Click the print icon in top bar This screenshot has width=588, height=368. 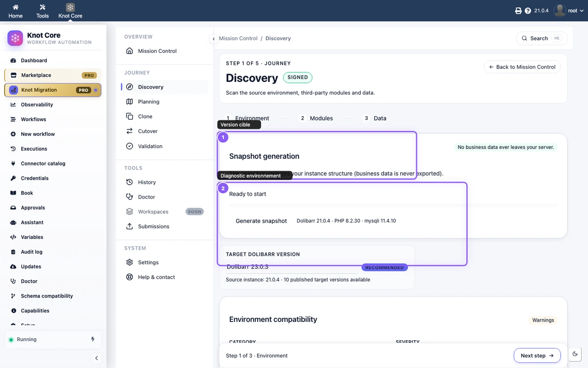518,11
